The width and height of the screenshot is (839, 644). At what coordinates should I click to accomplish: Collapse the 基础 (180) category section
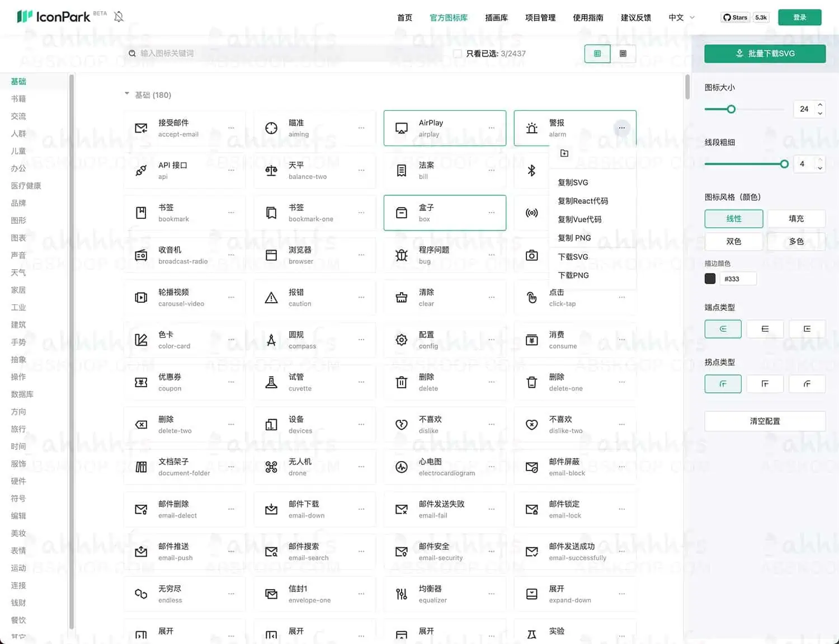(127, 95)
